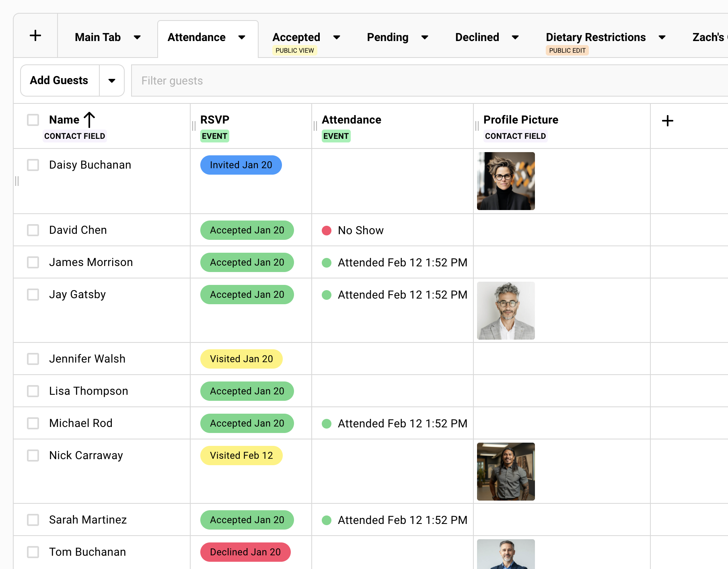Click Jennifer Walsh's Visited Jan 20 pill
This screenshot has width=728, height=569.
pyautogui.click(x=241, y=359)
